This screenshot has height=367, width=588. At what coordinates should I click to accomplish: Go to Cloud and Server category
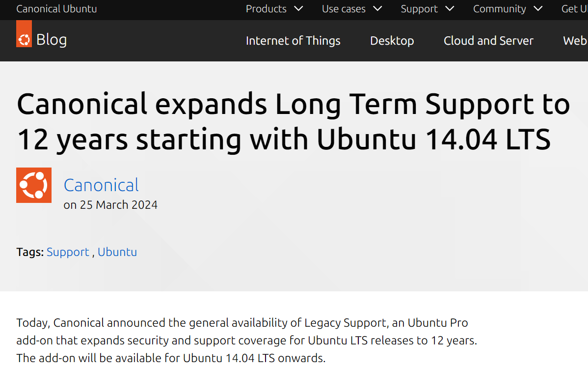click(x=488, y=40)
